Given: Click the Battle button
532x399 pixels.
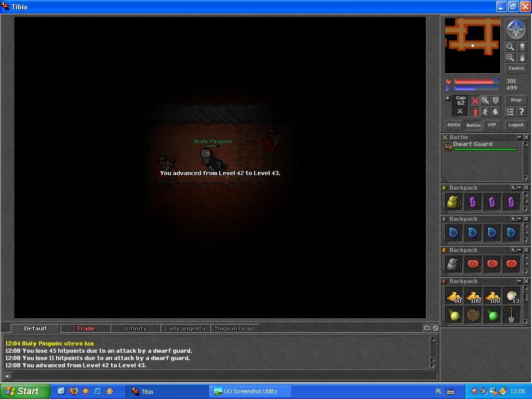Looking at the screenshot, I should tap(473, 125).
